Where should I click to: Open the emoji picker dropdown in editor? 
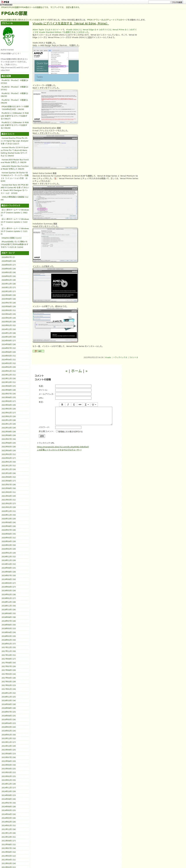pos(94,404)
